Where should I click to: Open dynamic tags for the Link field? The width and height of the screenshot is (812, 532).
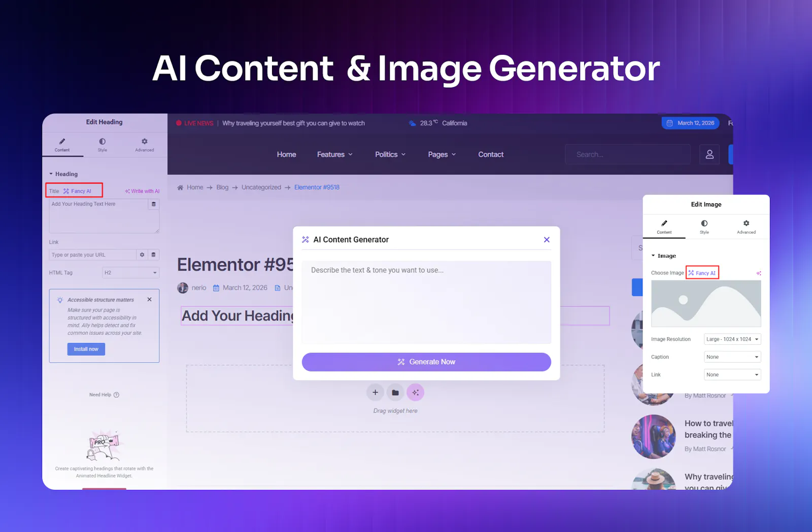pyautogui.click(x=154, y=255)
